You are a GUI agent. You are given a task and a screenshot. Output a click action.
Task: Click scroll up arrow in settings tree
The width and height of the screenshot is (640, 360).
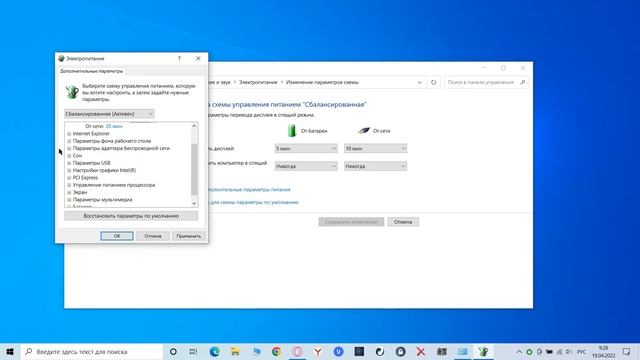pos(194,126)
